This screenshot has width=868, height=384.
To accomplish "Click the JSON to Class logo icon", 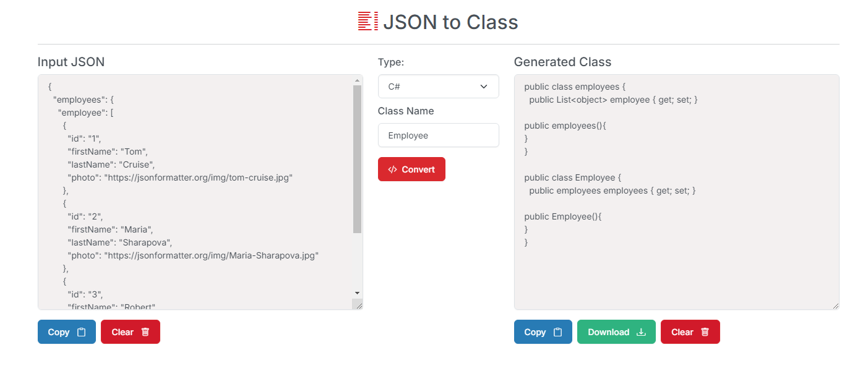I will (367, 21).
